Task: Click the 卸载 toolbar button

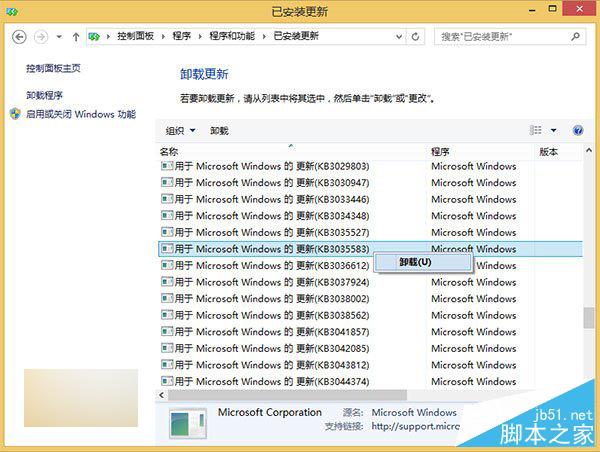Action: [x=219, y=131]
